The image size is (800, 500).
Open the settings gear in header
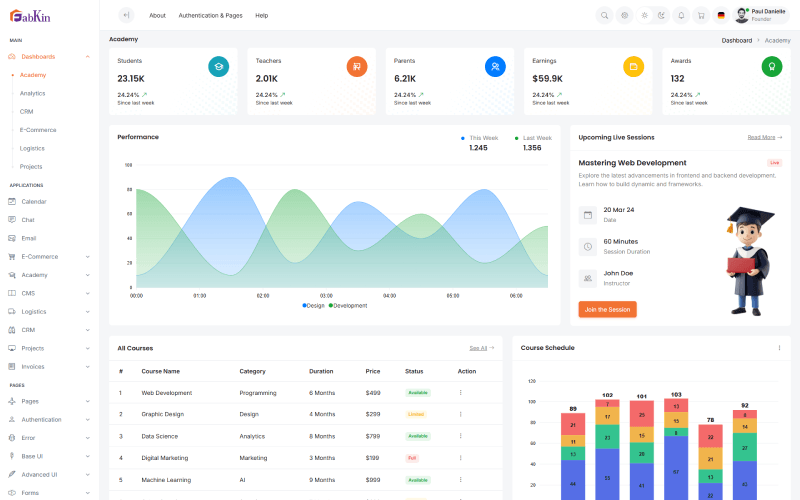tap(624, 15)
